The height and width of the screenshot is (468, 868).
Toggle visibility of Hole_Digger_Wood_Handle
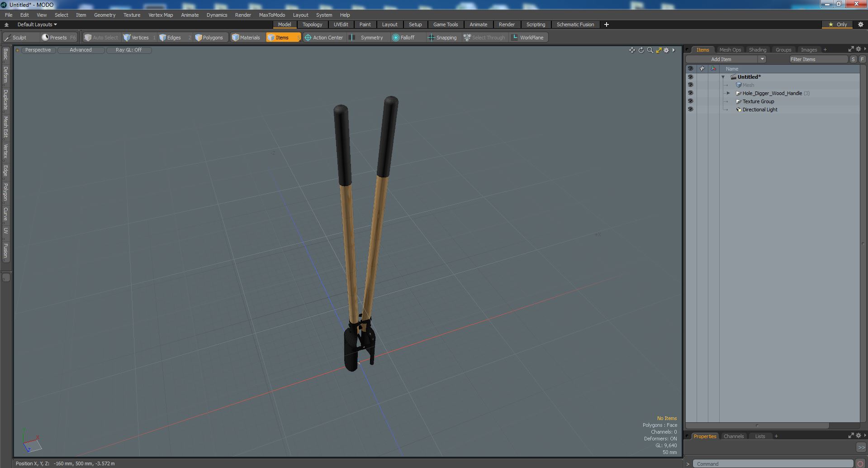[690, 93]
